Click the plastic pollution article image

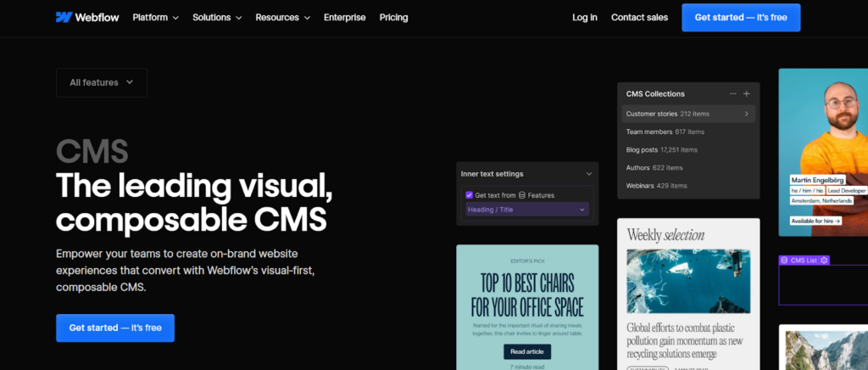(688, 281)
